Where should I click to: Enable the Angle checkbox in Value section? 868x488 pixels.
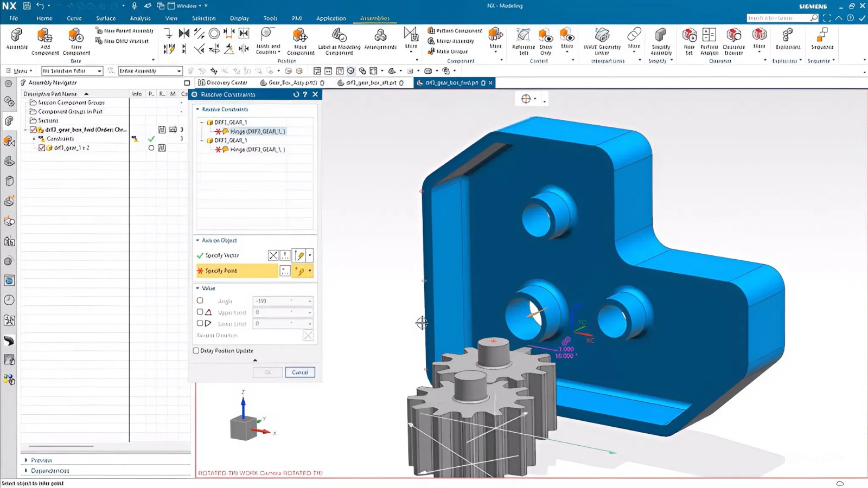[x=199, y=301]
